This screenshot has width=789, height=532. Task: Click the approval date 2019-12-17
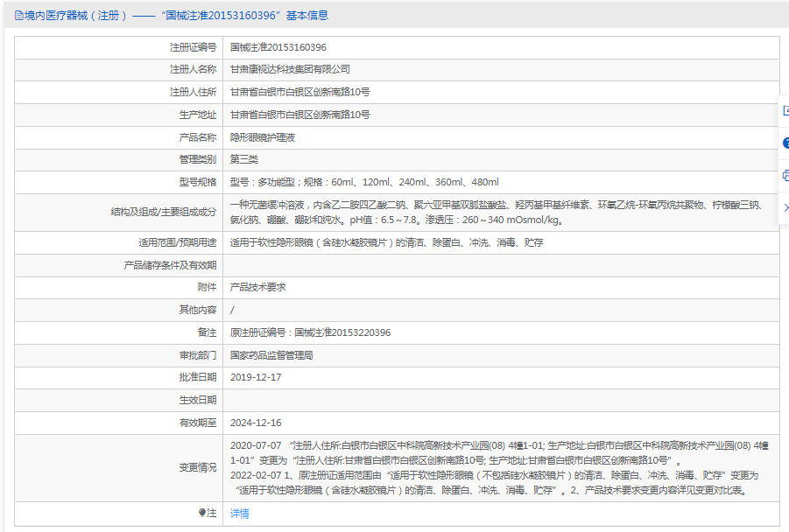coord(256,377)
